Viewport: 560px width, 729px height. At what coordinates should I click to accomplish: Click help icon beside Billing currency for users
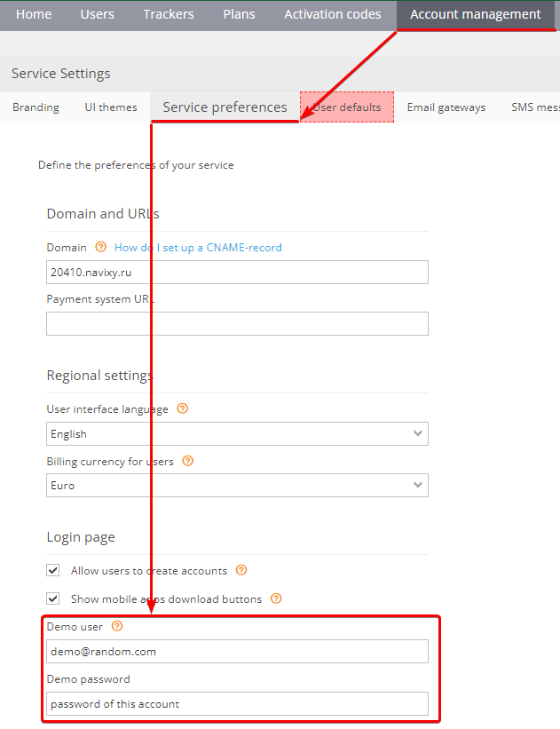pyautogui.click(x=188, y=461)
